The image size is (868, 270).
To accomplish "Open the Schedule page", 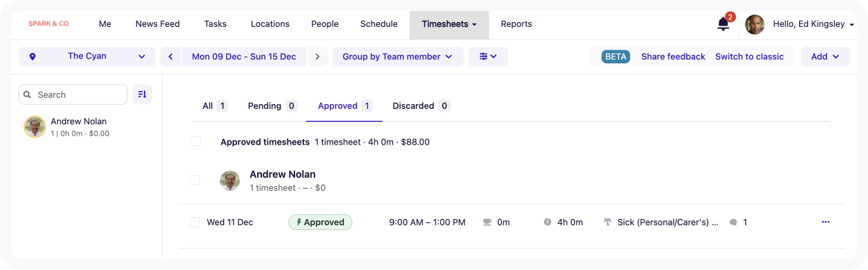I will point(379,24).
